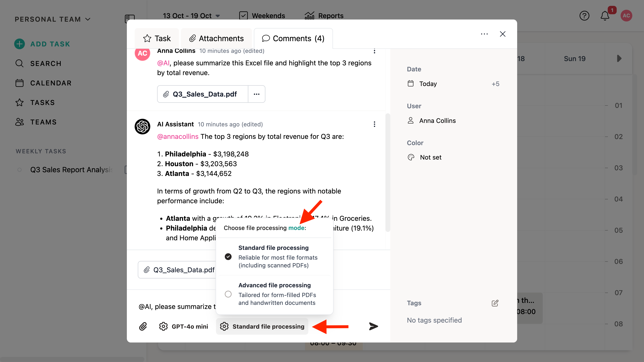644x362 pixels.
Task: Click the Standard file processing button
Action: pos(262,326)
